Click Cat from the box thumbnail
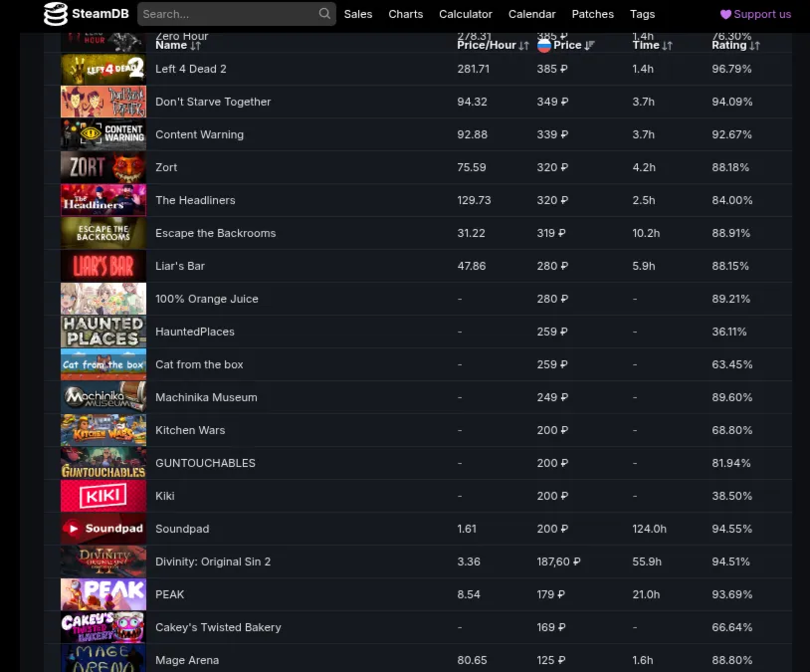The image size is (810, 672). (103, 364)
